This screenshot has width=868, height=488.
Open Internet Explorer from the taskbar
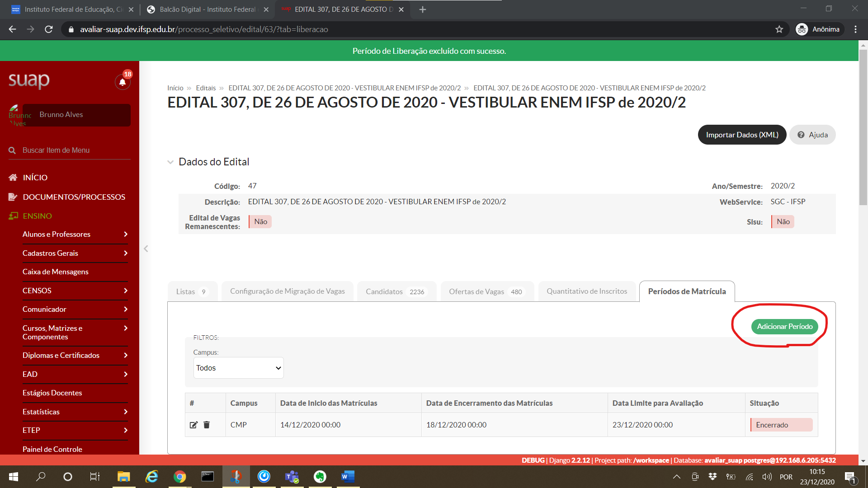tap(151, 477)
